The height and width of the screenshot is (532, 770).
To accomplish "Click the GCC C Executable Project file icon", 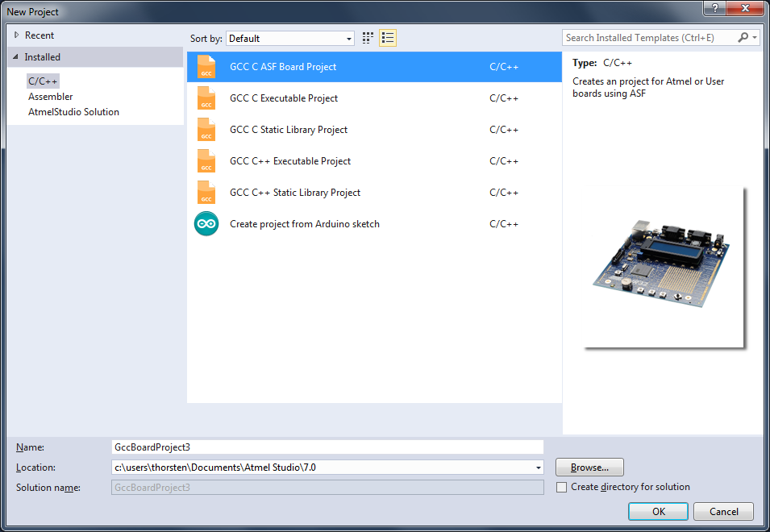I will [206, 98].
